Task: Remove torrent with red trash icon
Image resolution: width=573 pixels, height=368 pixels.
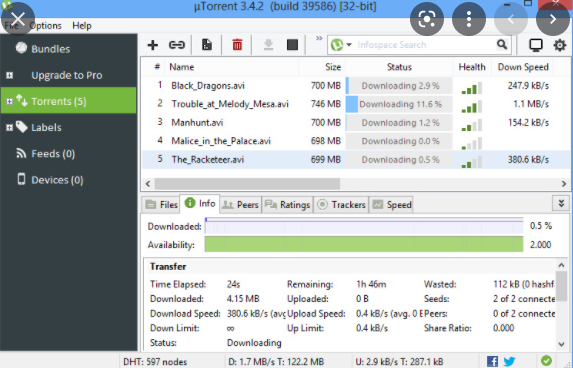Action: point(237,45)
